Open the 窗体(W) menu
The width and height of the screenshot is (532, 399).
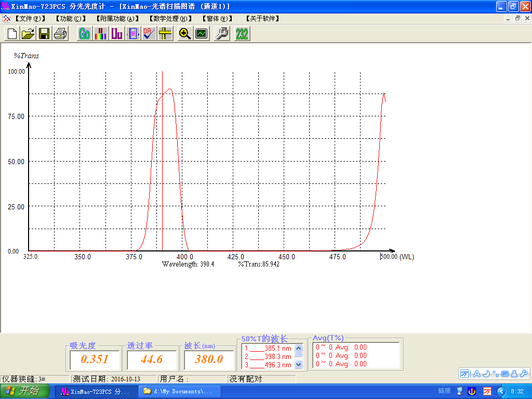[x=218, y=18]
